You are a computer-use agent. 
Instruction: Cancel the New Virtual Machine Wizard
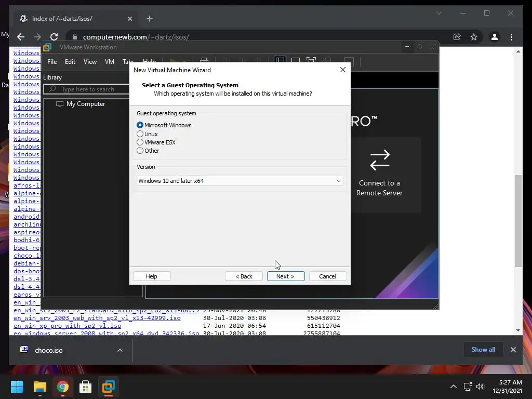tap(328, 276)
